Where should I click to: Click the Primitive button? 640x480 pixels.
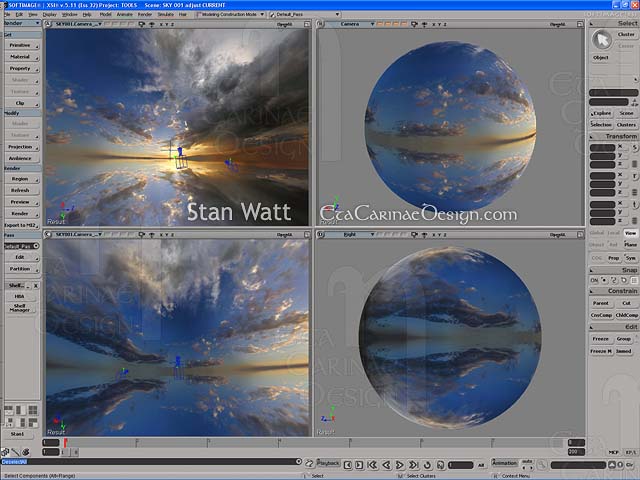tap(20, 46)
